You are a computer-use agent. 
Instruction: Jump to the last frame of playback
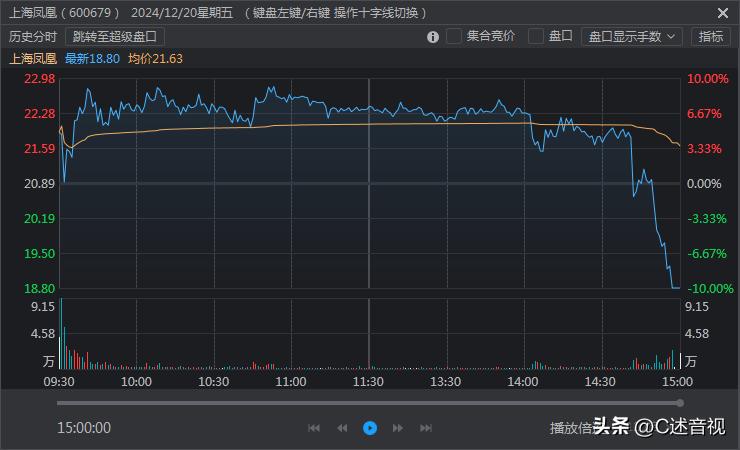click(x=426, y=428)
